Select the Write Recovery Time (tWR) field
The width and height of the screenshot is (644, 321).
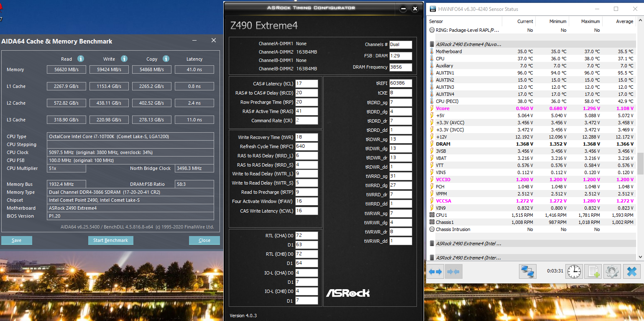point(307,137)
